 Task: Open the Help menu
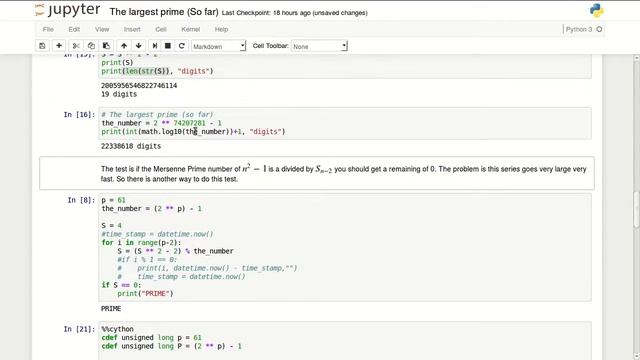tap(221, 29)
